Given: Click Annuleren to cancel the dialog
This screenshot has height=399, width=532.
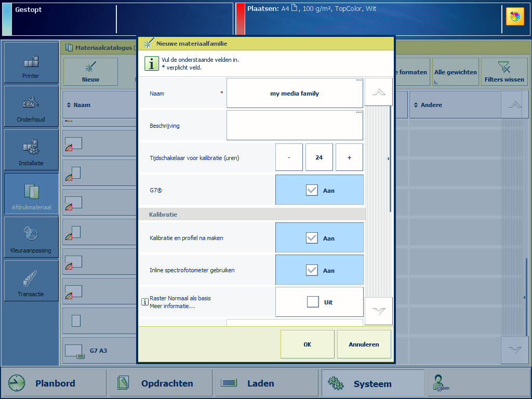Looking at the screenshot, I should tap(364, 344).
